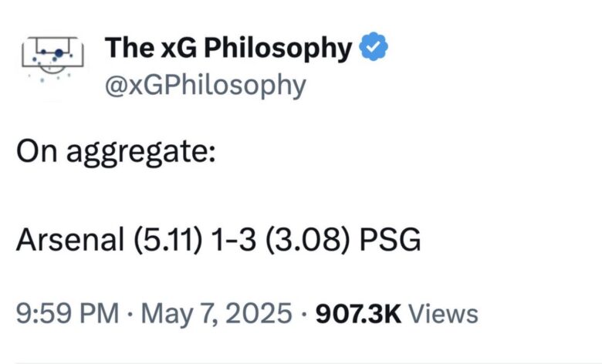Viewport: 602px width, 364px height.
Task: Open the @xGPhilosophy handle link
Action: coord(205,85)
